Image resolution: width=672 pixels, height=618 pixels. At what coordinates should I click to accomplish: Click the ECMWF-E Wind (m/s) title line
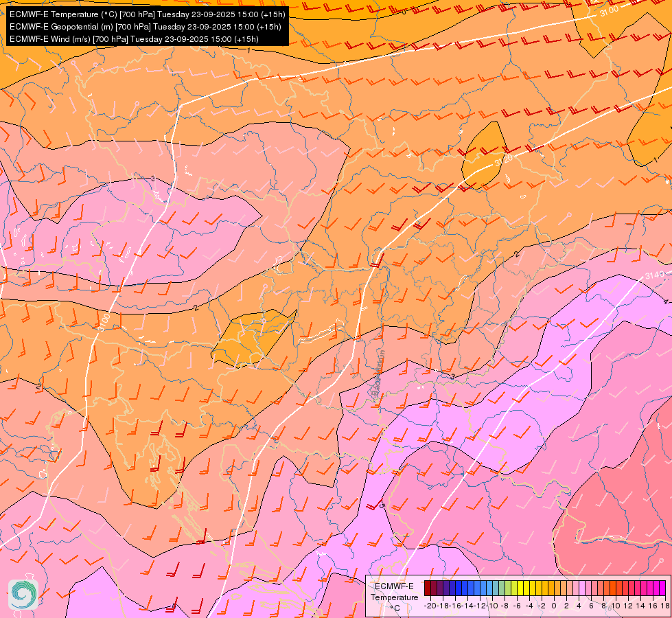click(134, 39)
